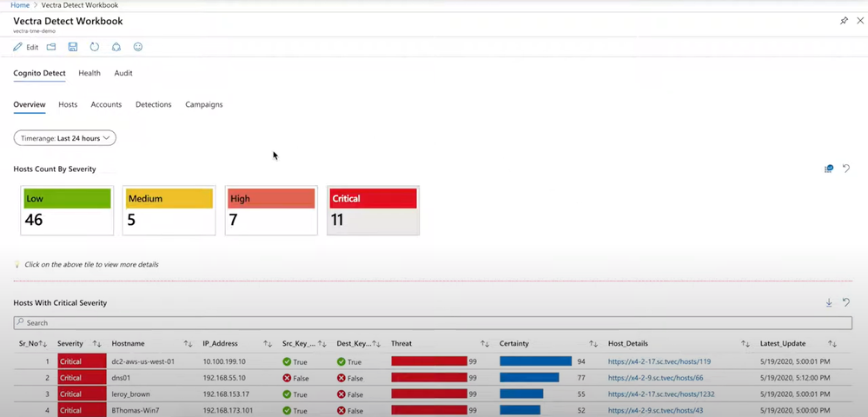Select the Critical severity tile
This screenshot has width=868, height=417.
click(373, 210)
